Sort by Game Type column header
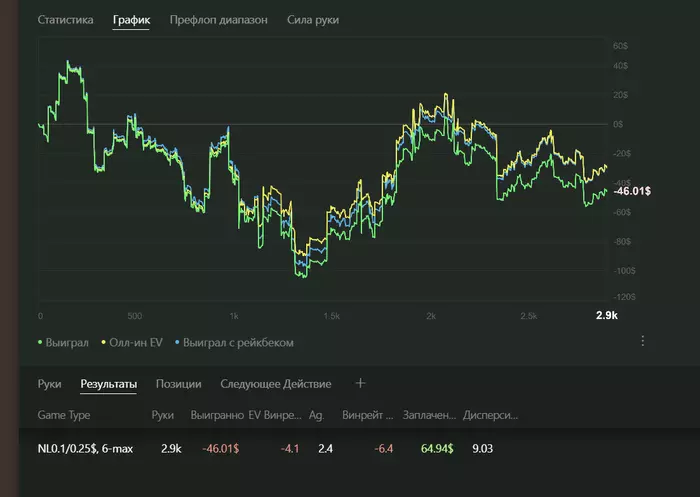Image resolution: width=700 pixels, height=497 pixels. pyautogui.click(x=64, y=413)
